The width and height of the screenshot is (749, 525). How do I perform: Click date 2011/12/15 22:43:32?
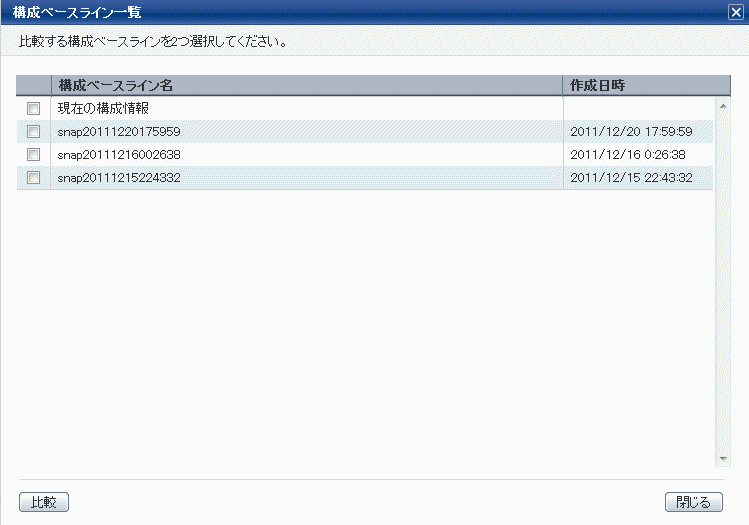[631, 178]
